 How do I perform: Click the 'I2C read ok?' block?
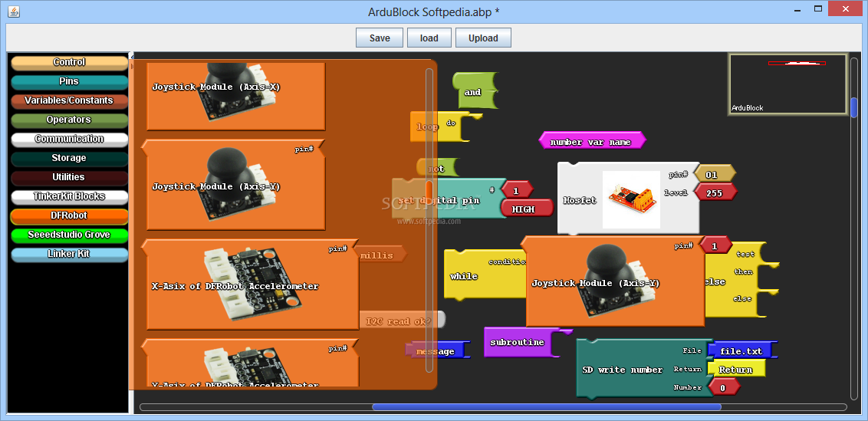[403, 321]
